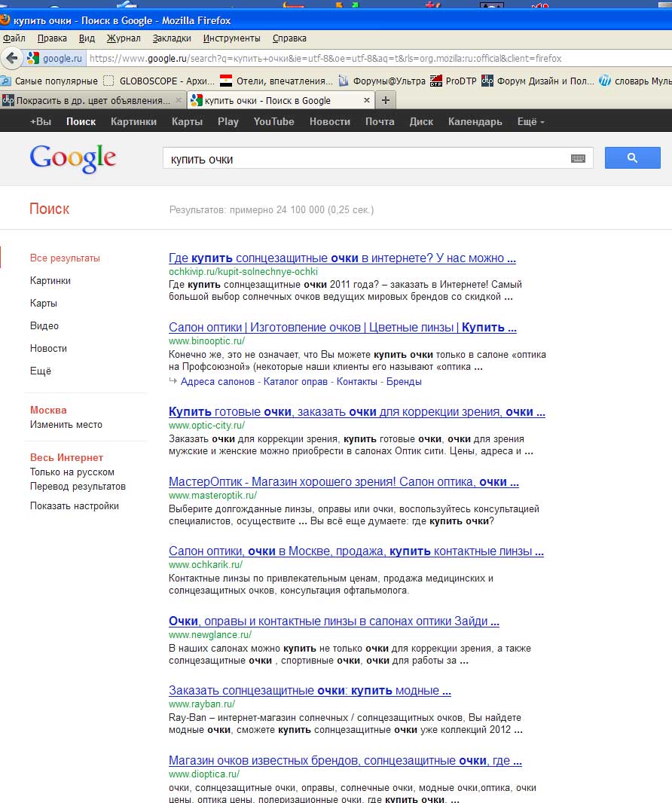Viewport: 672px width, 803px height.
Task: Close the 'купить очки - Поиск в Google' tab
Action: (x=367, y=100)
